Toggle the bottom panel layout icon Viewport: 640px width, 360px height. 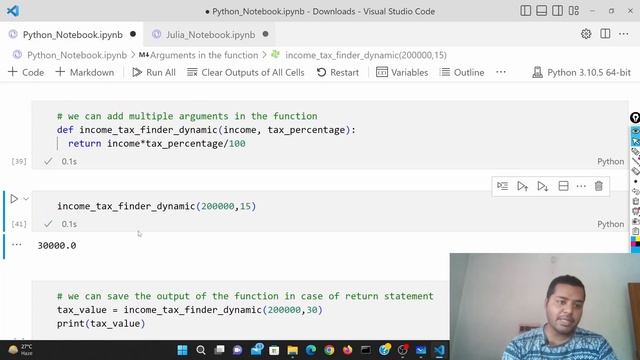pyautogui.click(x=541, y=11)
